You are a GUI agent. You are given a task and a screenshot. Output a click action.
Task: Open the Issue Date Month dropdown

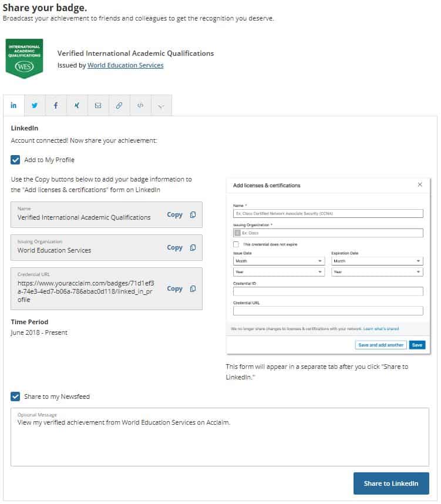pos(279,261)
